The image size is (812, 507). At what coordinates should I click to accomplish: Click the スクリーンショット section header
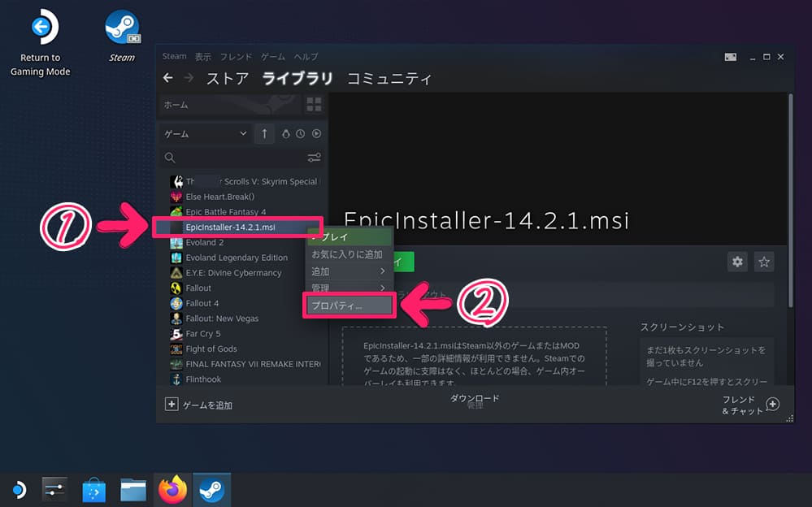[682, 327]
